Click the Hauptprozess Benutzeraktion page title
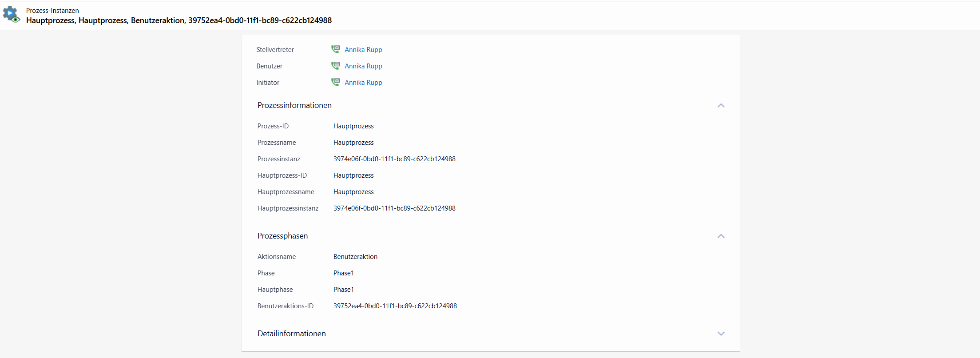 179,20
